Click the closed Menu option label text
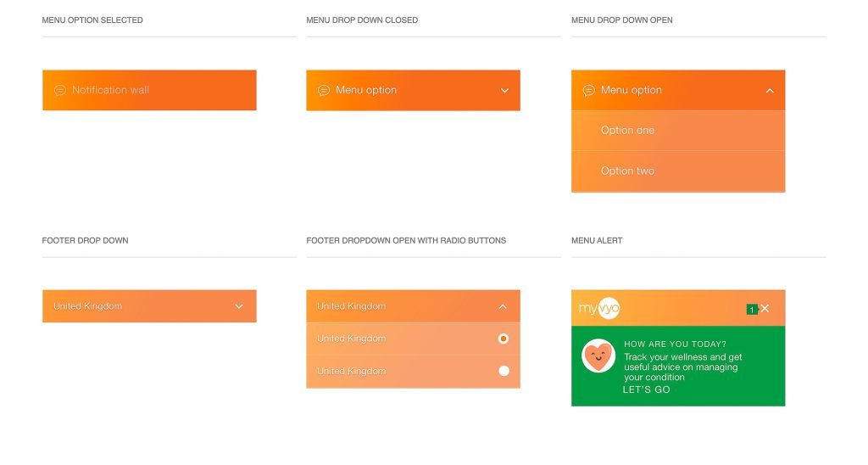Image resolution: width=868 pixels, height=465 pixels. pos(366,90)
